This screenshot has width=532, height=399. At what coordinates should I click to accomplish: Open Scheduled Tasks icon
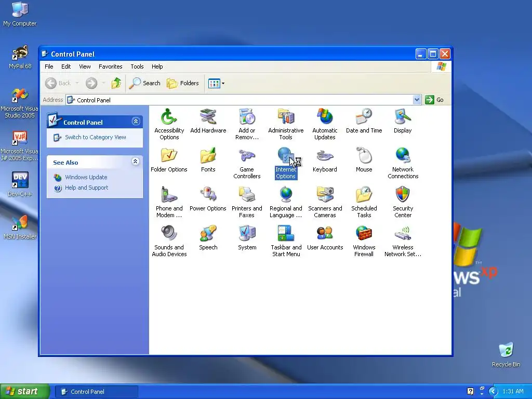point(364,195)
